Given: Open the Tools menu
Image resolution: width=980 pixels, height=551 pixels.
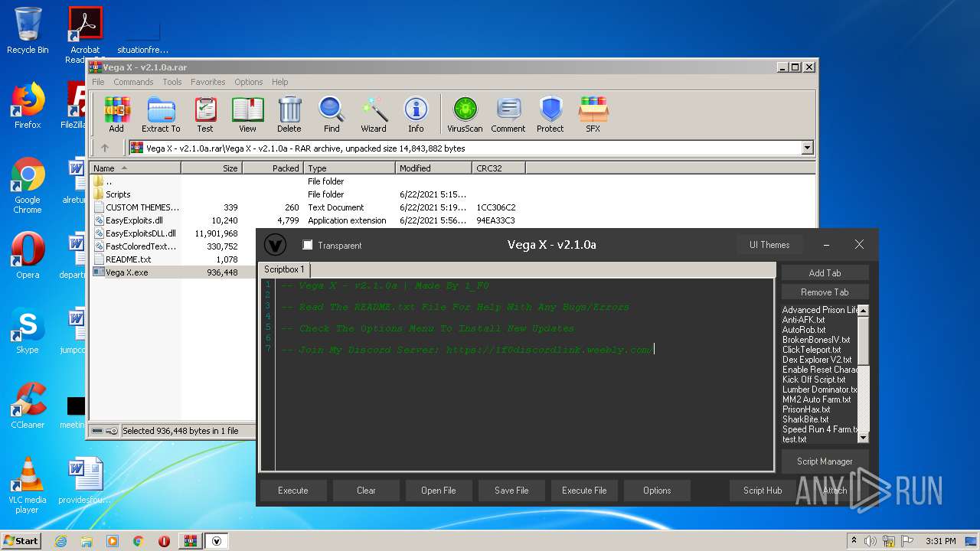Looking at the screenshot, I should [x=172, y=82].
